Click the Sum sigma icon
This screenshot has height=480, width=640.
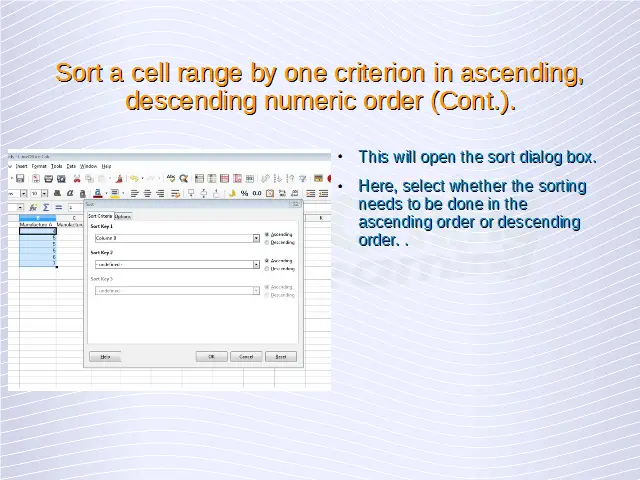point(46,207)
